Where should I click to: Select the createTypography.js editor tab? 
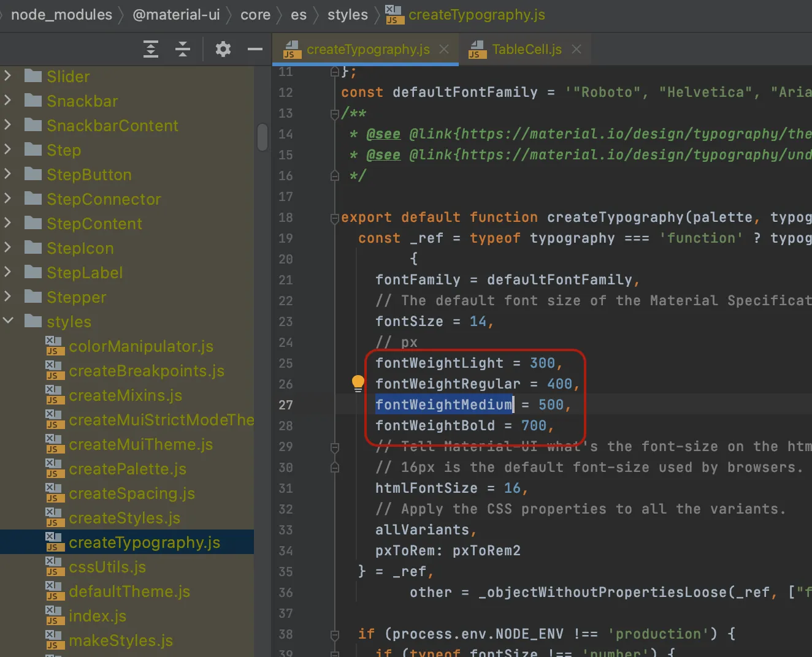click(366, 49)
